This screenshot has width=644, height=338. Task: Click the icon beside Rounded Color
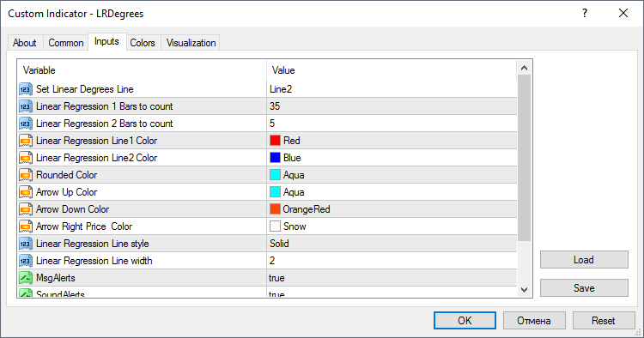[x=26, y=175]
